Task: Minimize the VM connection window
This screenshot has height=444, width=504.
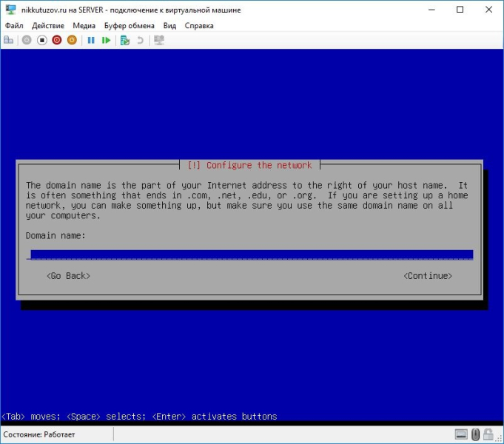Action: [431, 10]
